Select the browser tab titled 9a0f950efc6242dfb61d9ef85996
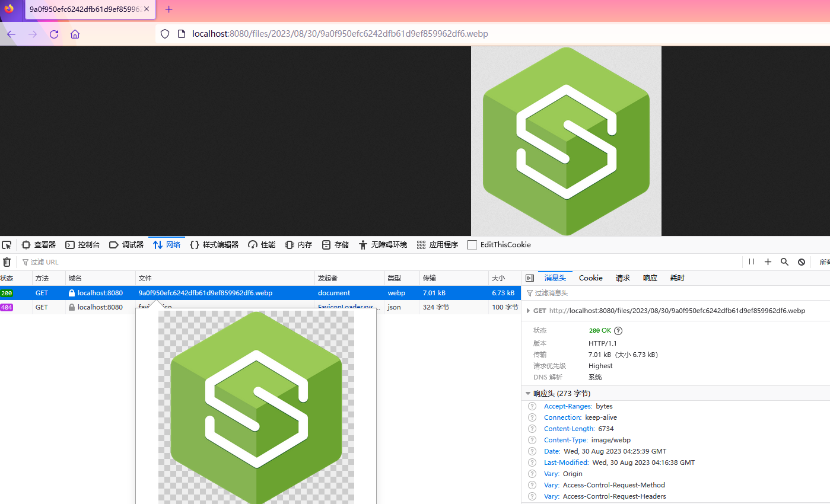This screenshot has height=504, width=830. click(x=90, y=9)
